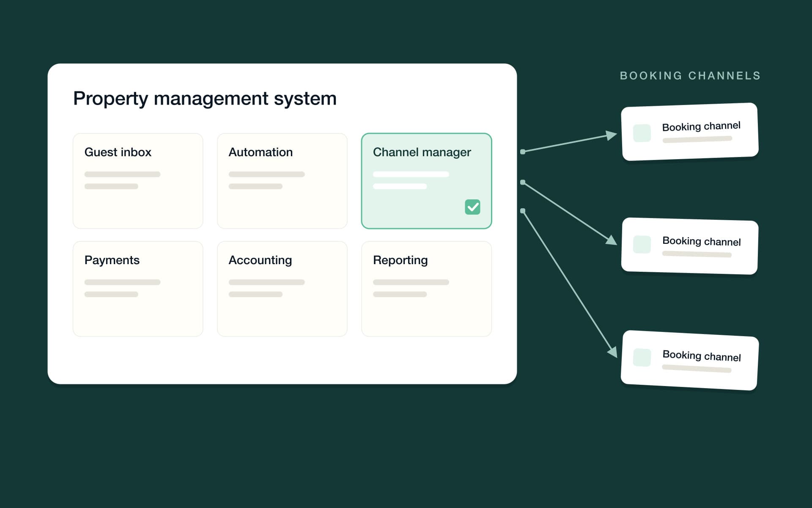Select the Channel manager card

[426, 181]
